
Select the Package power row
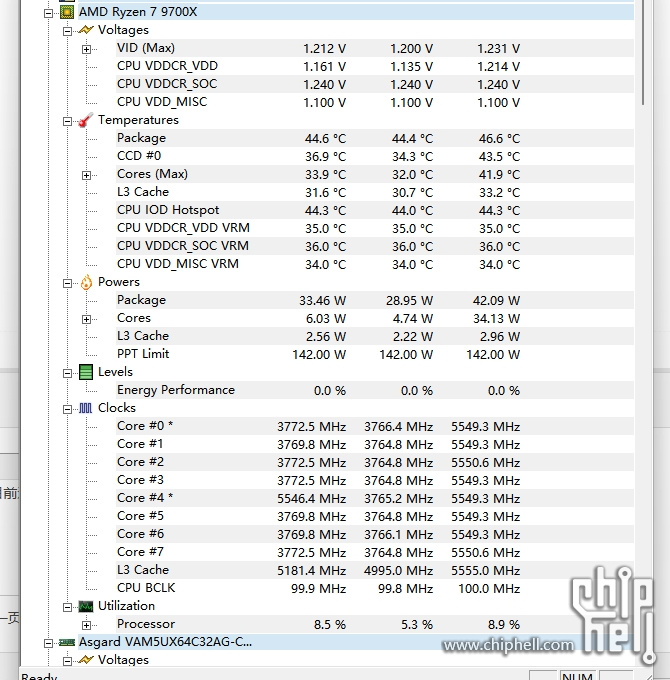[375, 300]
